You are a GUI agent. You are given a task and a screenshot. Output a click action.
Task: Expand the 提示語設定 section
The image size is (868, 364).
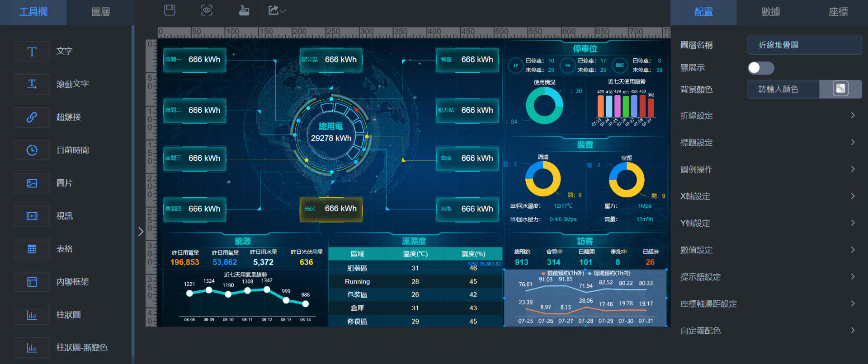coord(768,277)
